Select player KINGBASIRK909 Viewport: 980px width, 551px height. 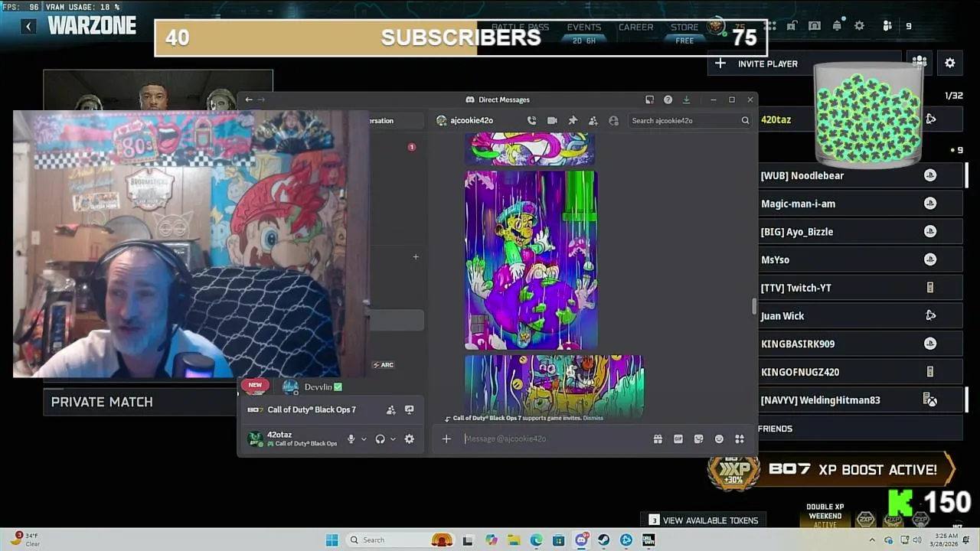pos(861,344)
